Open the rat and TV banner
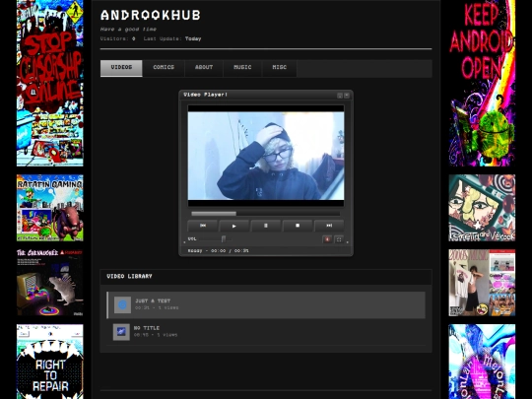532x399 pixels. point(50,283)
